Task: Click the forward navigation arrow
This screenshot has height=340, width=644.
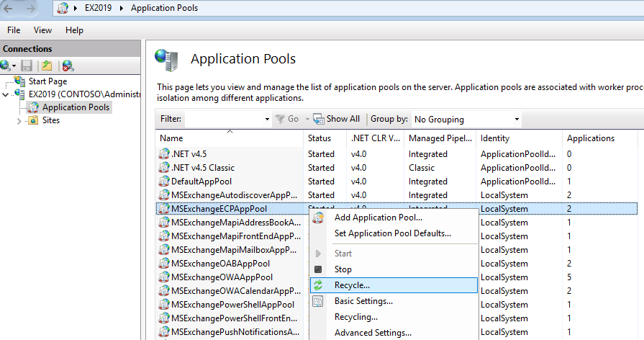Action: click(30, 8)
